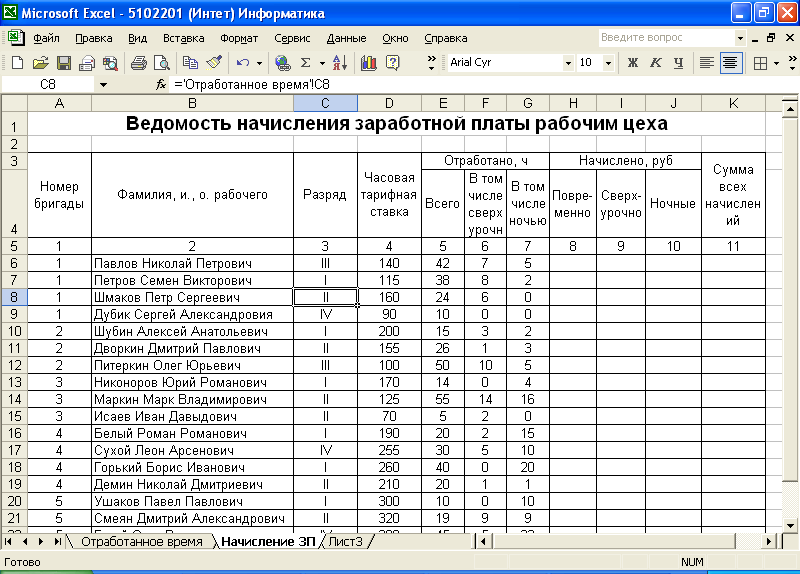This screenshot has height=574, width=800.
Task: Select column D header
Action: [x=389, y=103]
